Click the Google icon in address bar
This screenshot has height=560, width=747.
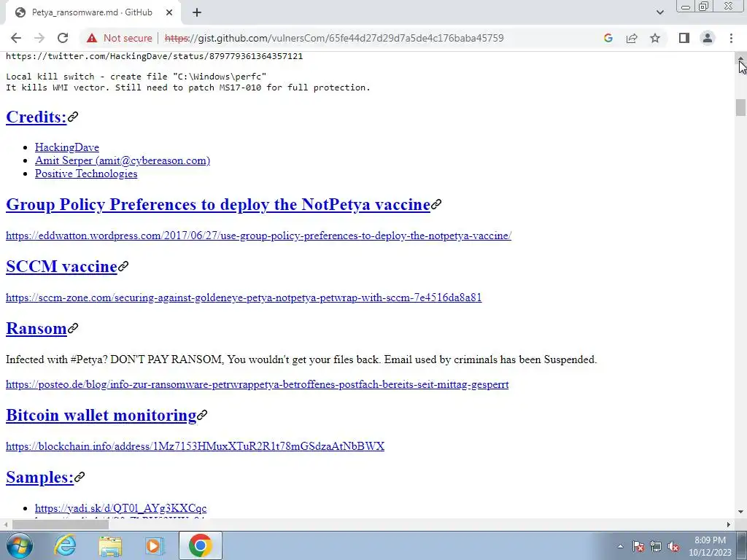(x=608, y=38)
